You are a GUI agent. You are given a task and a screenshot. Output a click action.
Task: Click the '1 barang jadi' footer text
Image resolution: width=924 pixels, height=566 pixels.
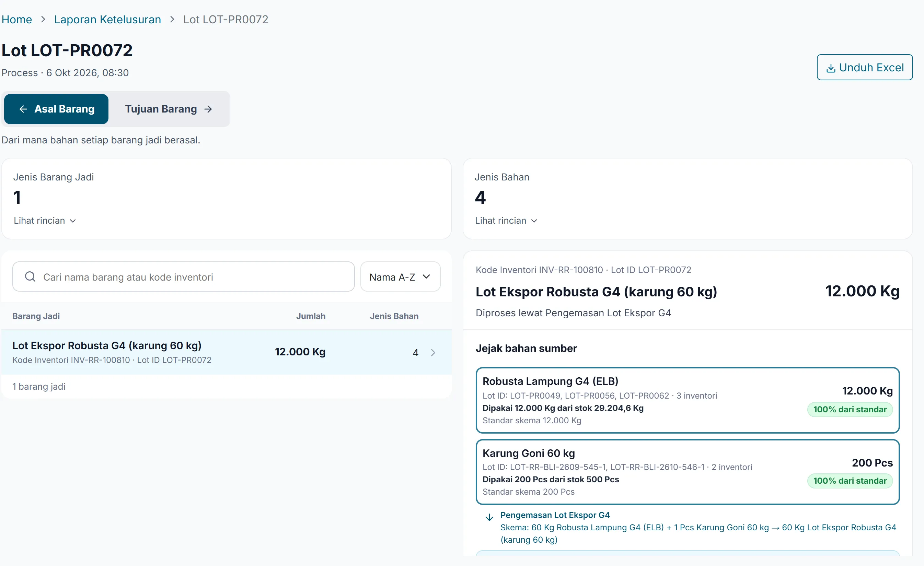39,387
